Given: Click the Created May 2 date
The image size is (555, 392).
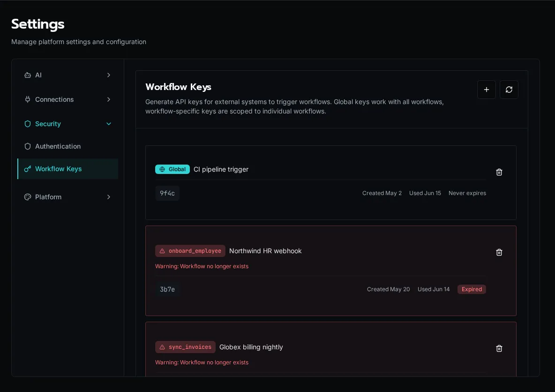Looking at the screenshot, I should [382, 193].
